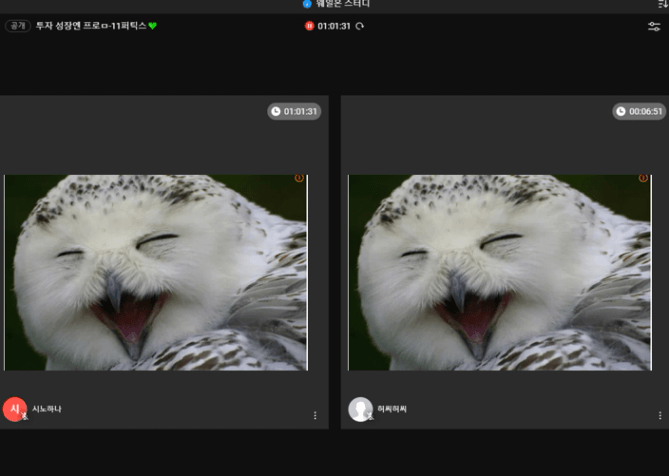Click the red pause icon beside the header timer
669x476 pixels.
pos(309,26)
